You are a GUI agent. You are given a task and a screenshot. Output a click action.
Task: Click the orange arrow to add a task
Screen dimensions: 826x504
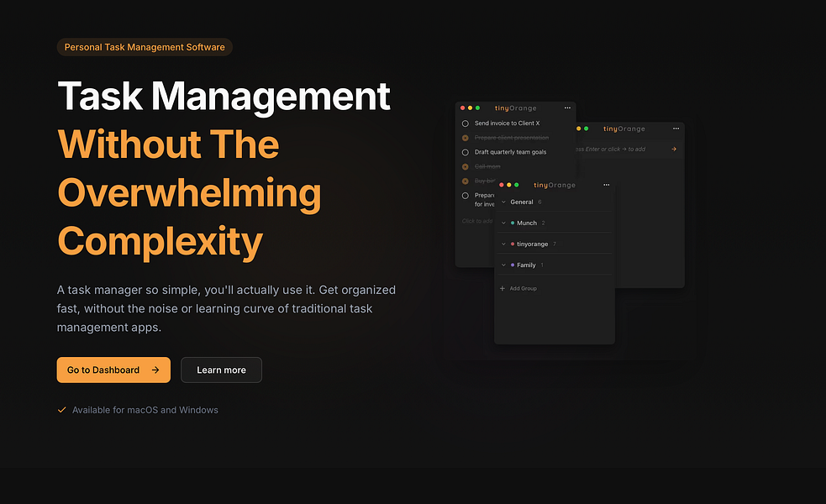[674, 149]
